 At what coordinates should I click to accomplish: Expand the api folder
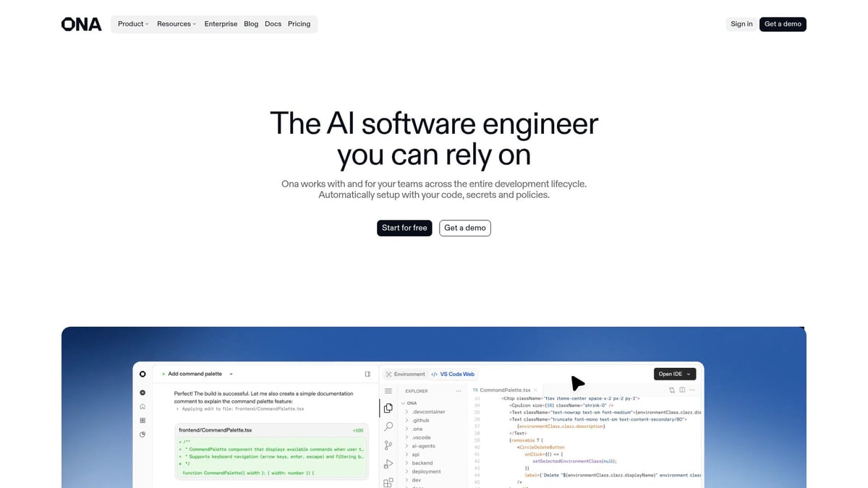click(414, 455)
